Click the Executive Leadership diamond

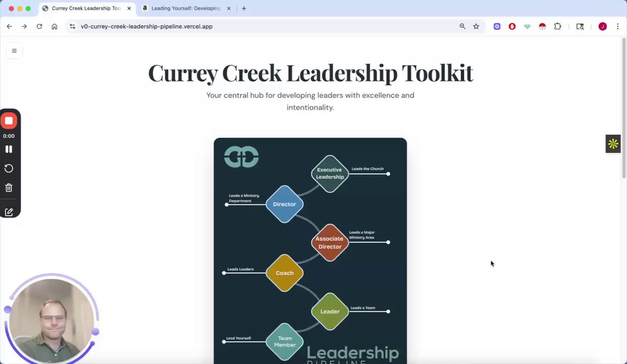pyautogui.click(x=330, y=173)
